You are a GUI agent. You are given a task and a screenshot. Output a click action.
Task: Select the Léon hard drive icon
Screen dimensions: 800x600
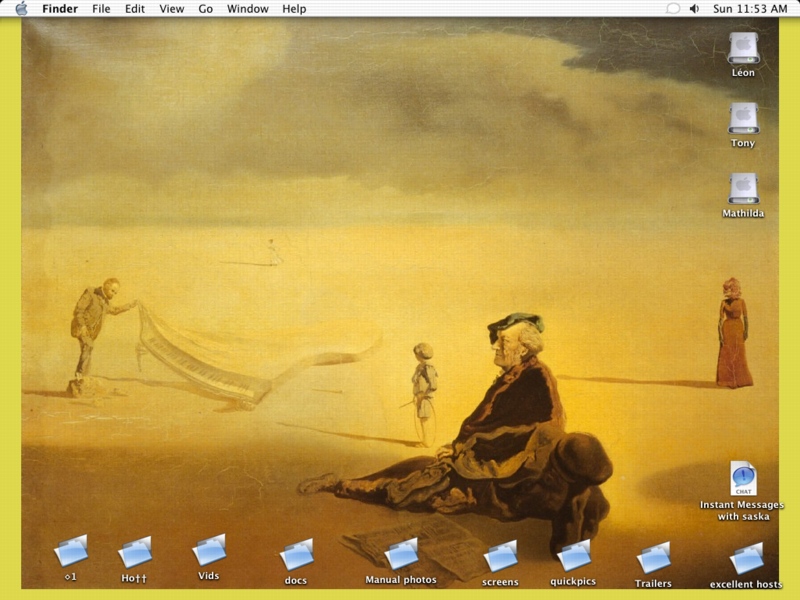point(743,48)
